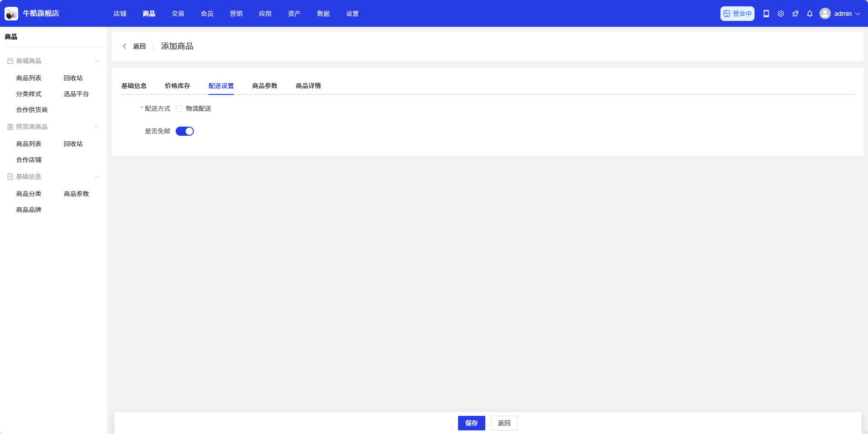Collapse the 商城商品 sidebar group
868x434 pixels.
point(97,61)
